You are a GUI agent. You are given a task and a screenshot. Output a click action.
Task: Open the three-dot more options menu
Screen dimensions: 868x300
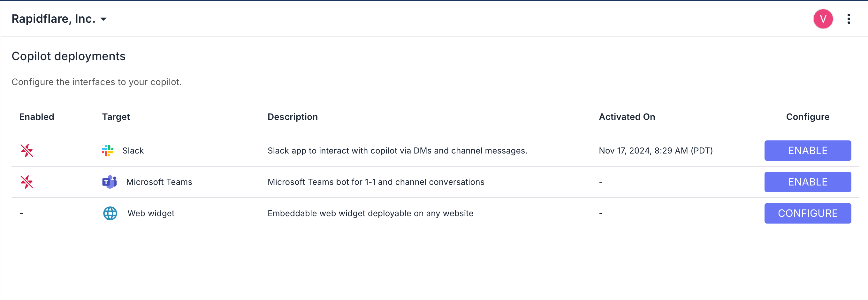click(849, 19)
